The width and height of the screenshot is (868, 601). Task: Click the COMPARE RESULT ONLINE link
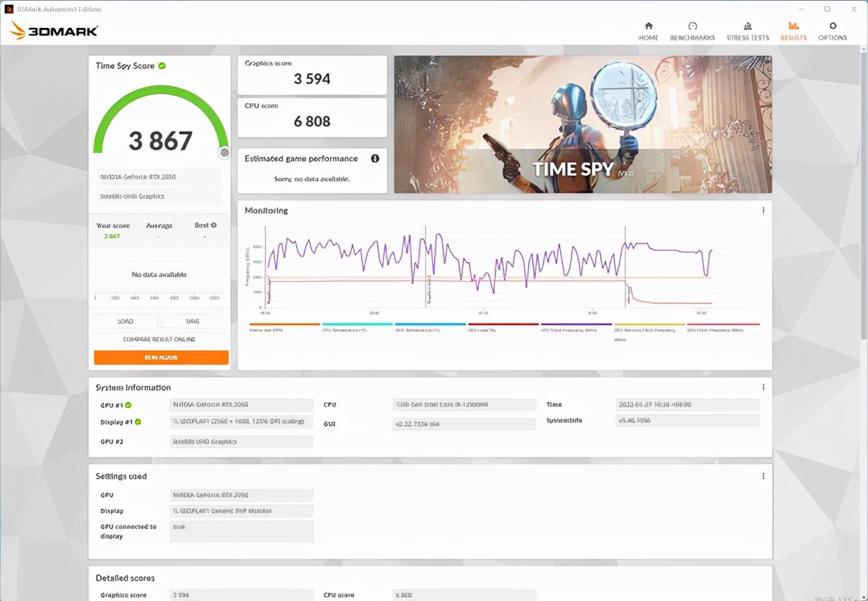(160, 339)
